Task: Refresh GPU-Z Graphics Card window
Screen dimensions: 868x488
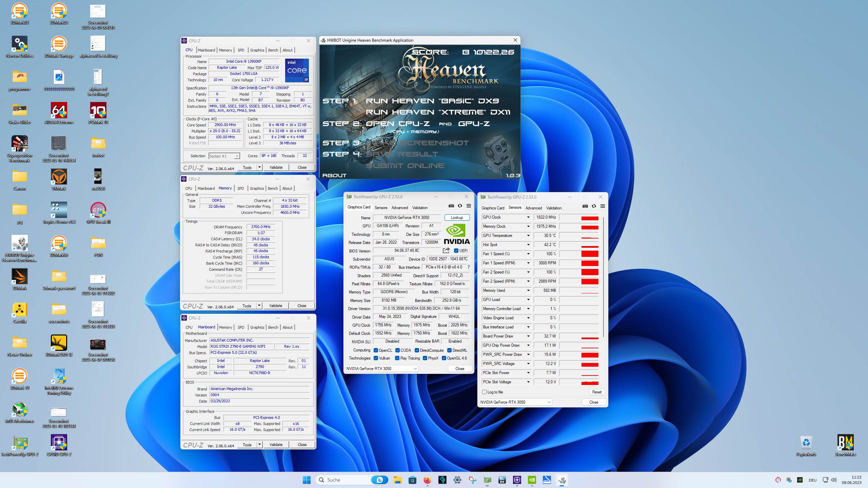Action: pyautogui.click(x=460, y=206)
